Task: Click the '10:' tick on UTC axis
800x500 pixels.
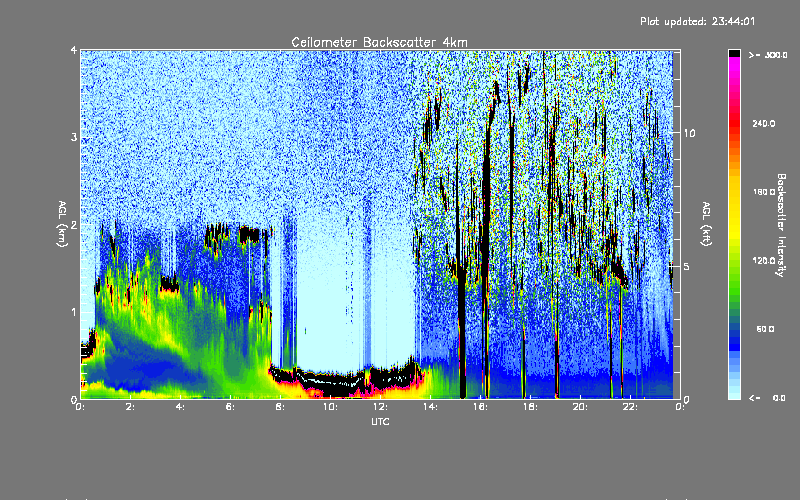Action: 330,407
